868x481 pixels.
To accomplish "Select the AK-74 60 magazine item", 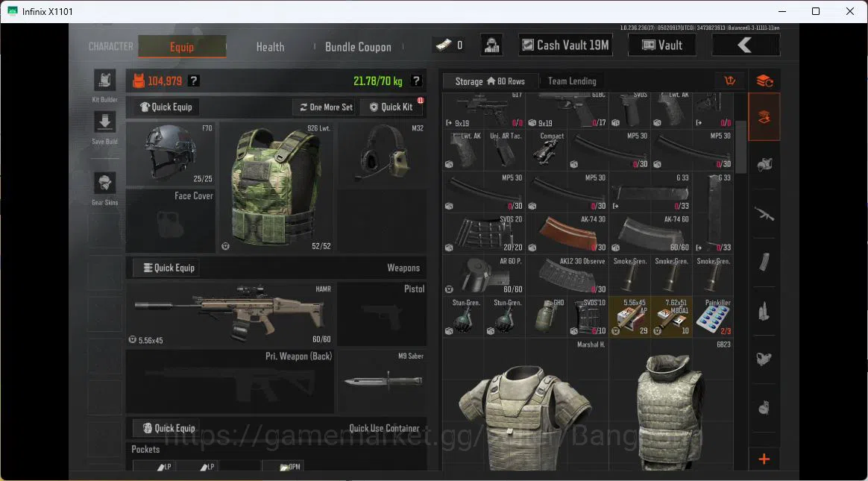I will (x=650, y=233).
